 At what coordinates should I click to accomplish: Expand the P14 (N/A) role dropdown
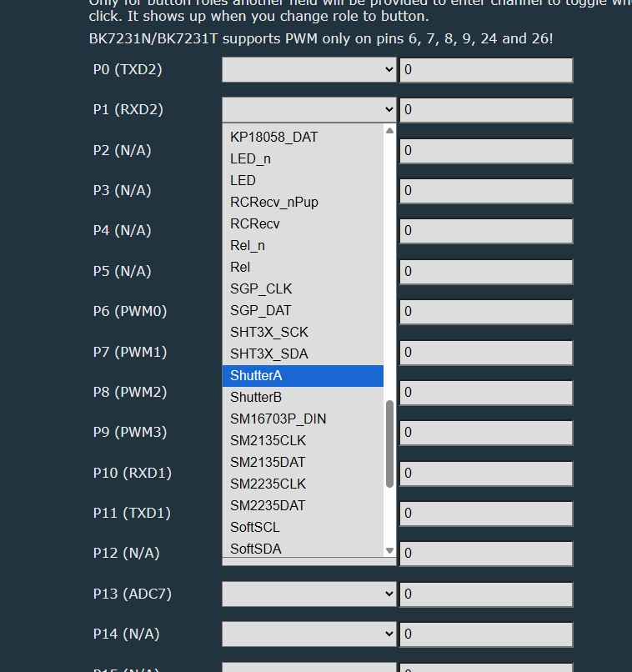[308, 634]
